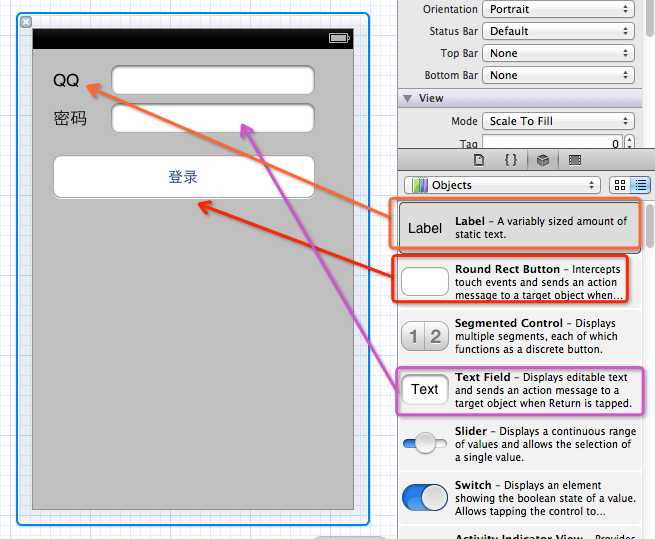
Task: Click the 密码 password text field
Action: click(x=213, y=118)
